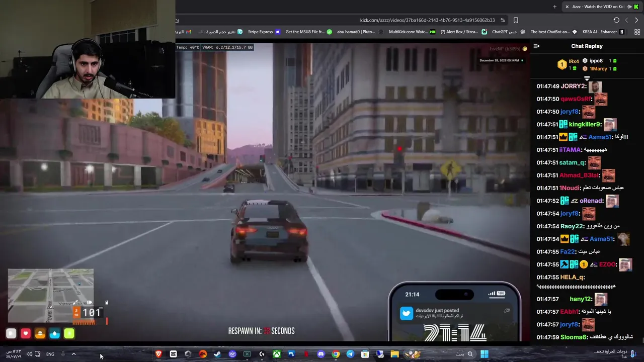The height and width of the screenshot is (362, 644).
Task: Launch CapCut from the taskbar
Action: point(173,354)
